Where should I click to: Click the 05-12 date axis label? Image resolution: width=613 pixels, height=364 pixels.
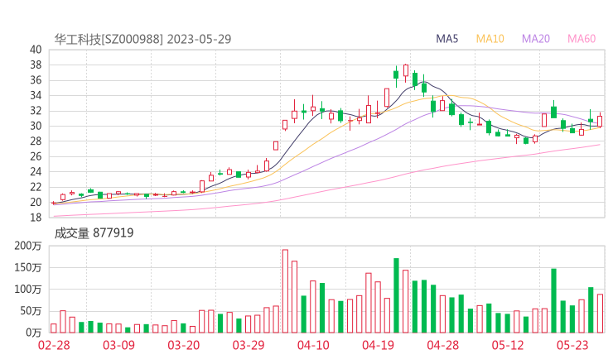[508, 345]
